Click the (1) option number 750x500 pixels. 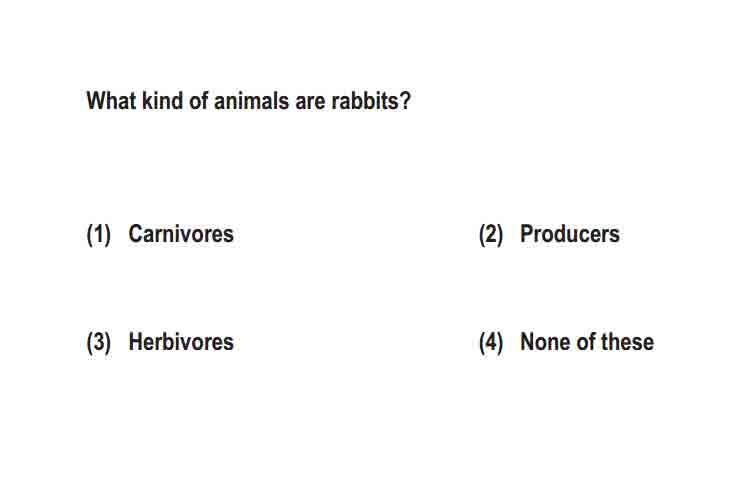coord(99,235)
